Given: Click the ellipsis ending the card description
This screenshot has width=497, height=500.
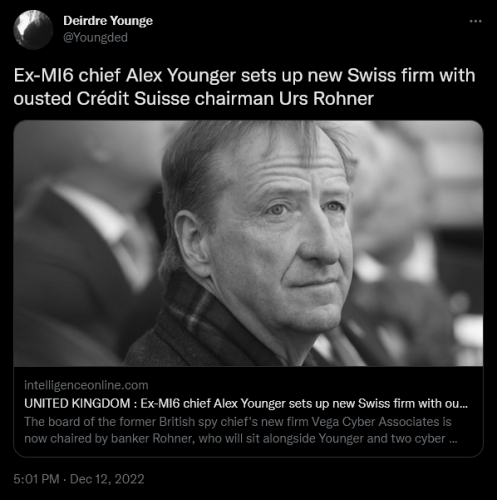Looking at the screenshot, I should click(453, 441).
